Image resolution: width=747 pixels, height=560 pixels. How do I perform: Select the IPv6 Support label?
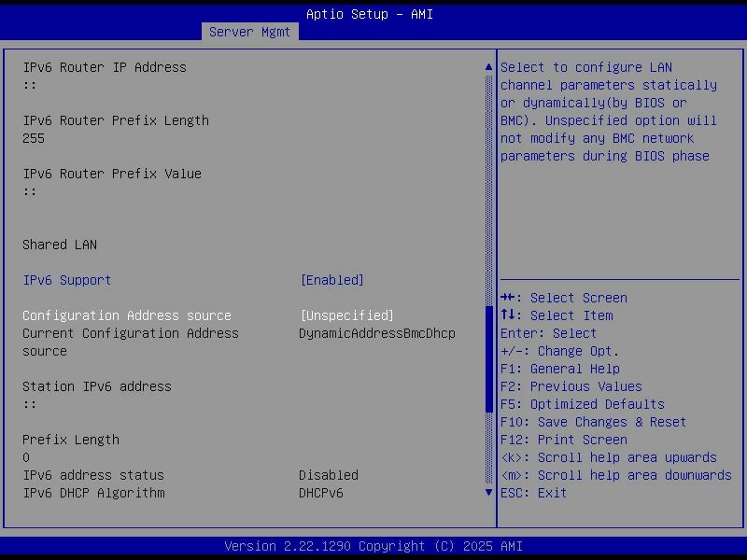coord(67,280)
